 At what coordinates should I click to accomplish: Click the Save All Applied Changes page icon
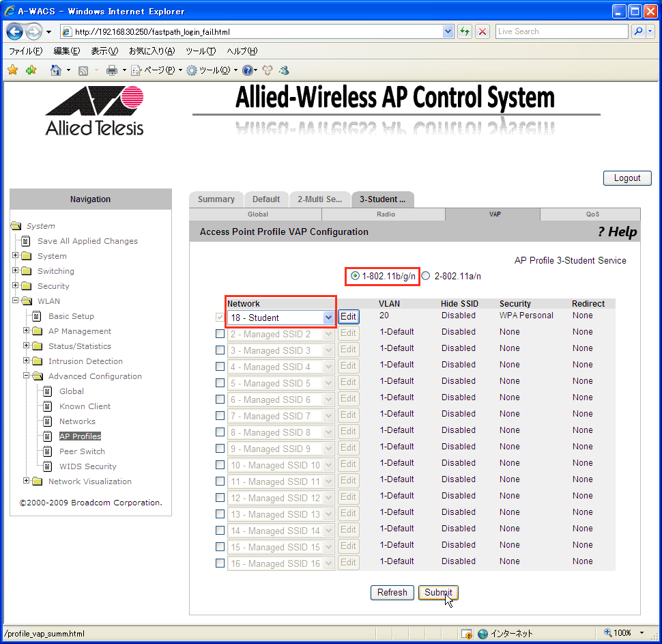pyautogui.click(x=26, y=241)
